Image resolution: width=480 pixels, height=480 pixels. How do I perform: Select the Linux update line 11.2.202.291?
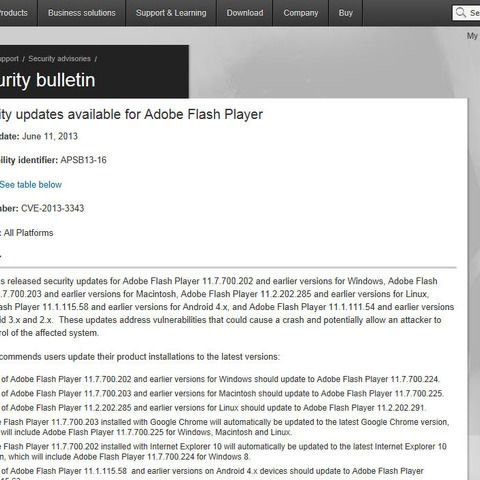coord(213,408)
